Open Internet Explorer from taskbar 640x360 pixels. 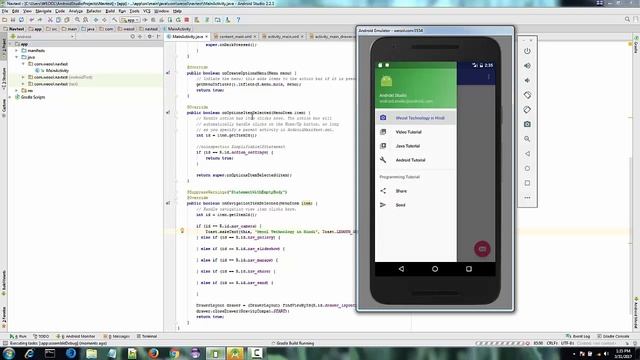29,353
